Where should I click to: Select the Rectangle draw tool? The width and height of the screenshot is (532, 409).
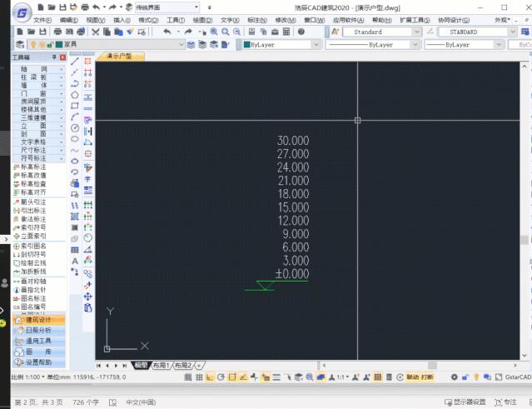75,106
